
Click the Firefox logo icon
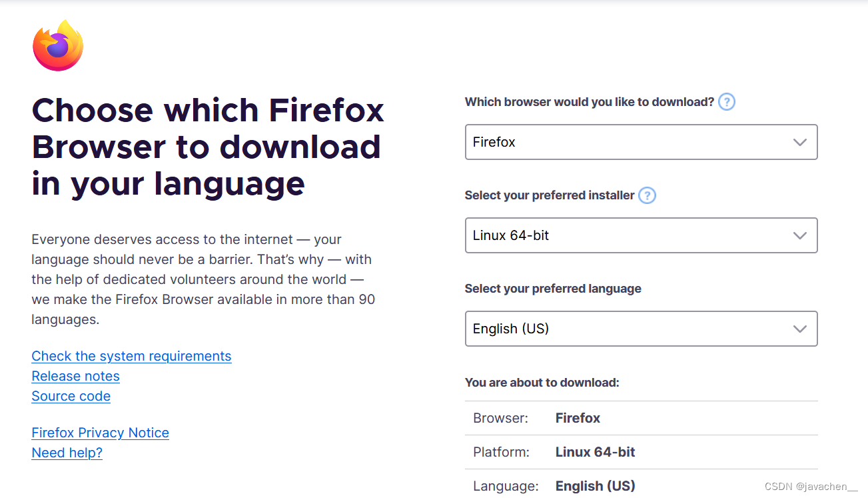point(57,45)
